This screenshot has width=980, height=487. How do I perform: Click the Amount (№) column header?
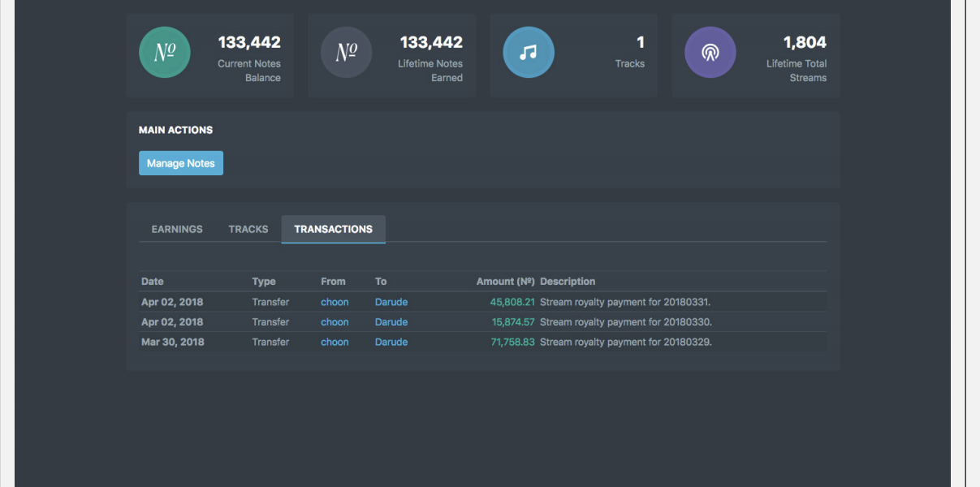pos(505,282)
